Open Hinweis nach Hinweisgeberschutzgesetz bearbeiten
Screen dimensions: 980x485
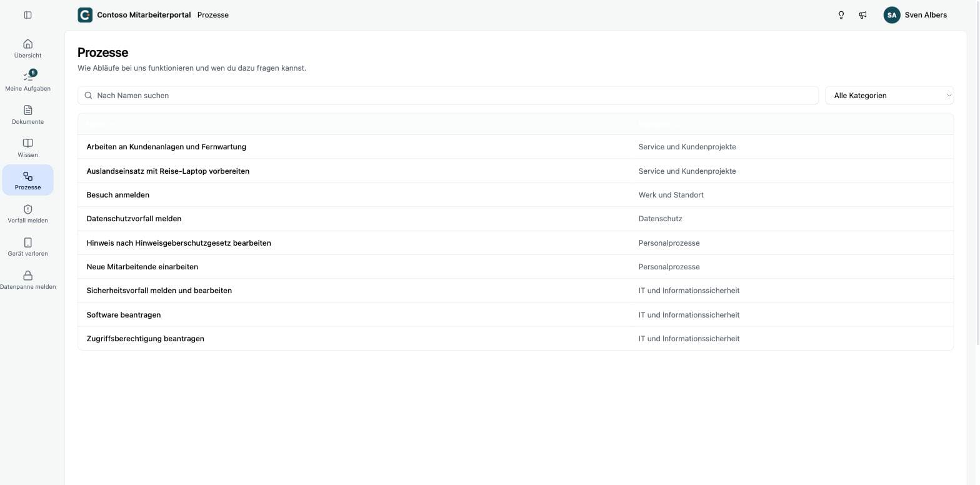click(x=179, y=243)
